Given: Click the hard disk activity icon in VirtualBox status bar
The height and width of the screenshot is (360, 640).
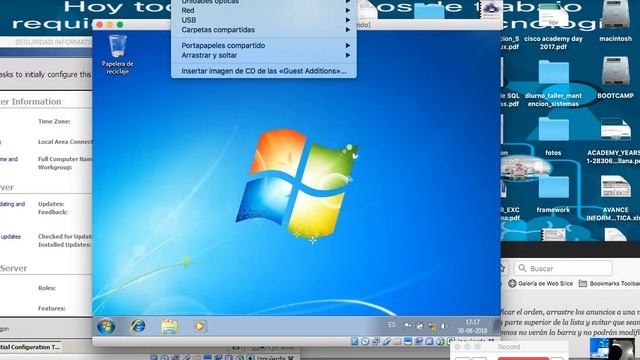Looking at the screenshot, I should pyautogui.click(x=355, y=341).
